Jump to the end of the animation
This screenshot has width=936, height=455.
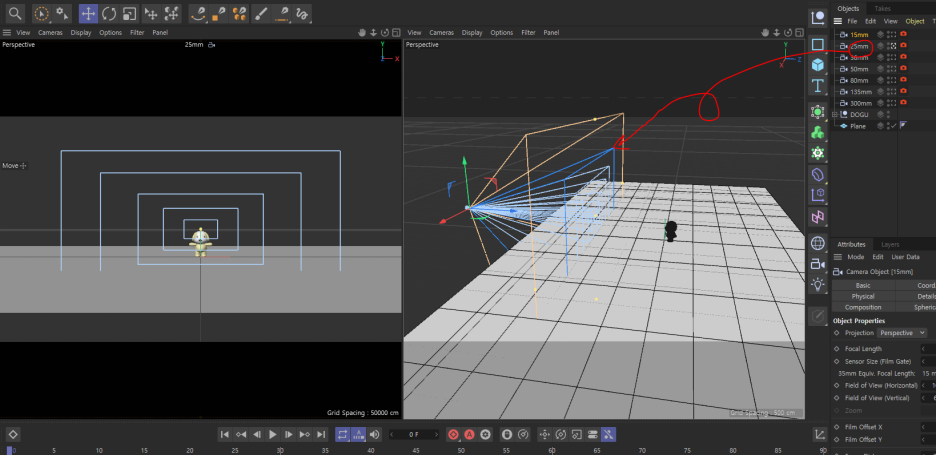321,434
